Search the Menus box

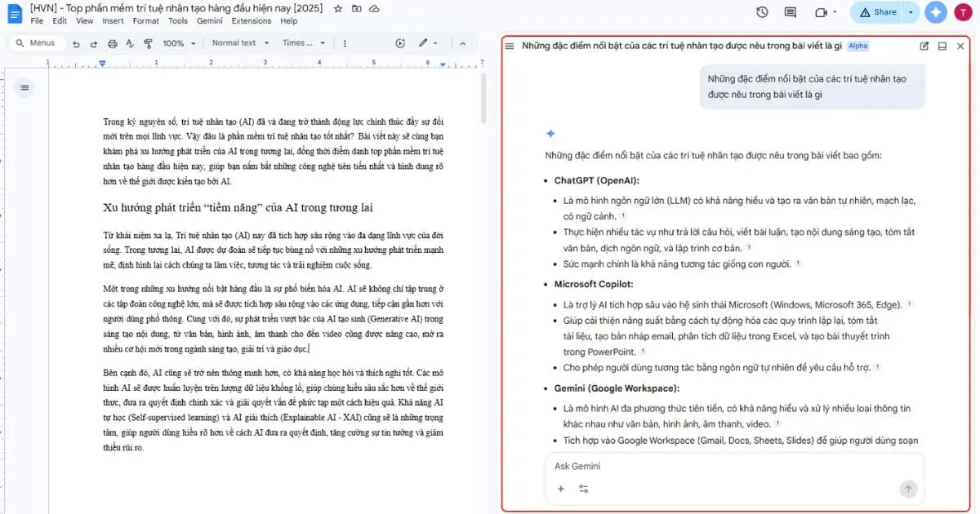[38, 43]
